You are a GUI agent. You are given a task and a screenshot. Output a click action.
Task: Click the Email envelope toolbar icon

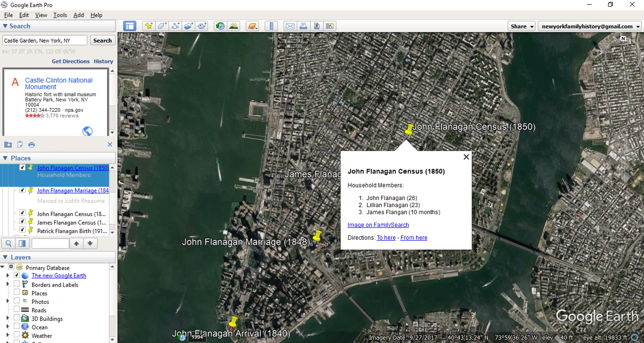coord(290,26)
